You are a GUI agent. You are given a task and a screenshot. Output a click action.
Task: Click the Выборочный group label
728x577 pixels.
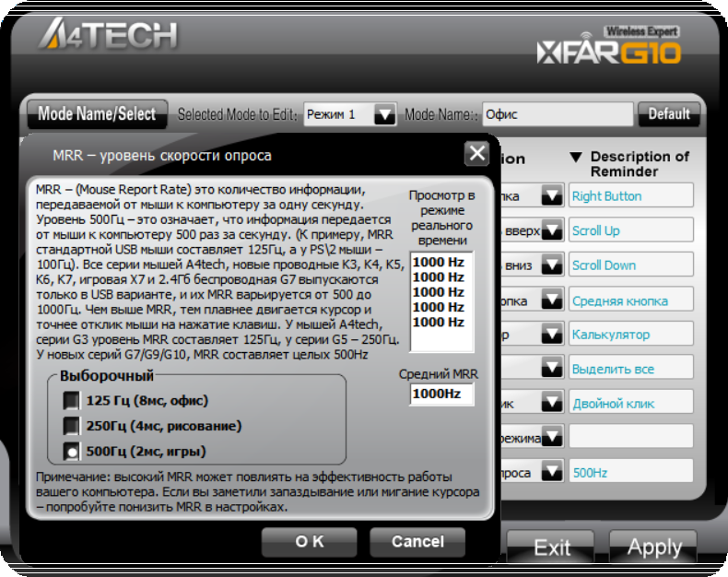click(x=107, y=375)
